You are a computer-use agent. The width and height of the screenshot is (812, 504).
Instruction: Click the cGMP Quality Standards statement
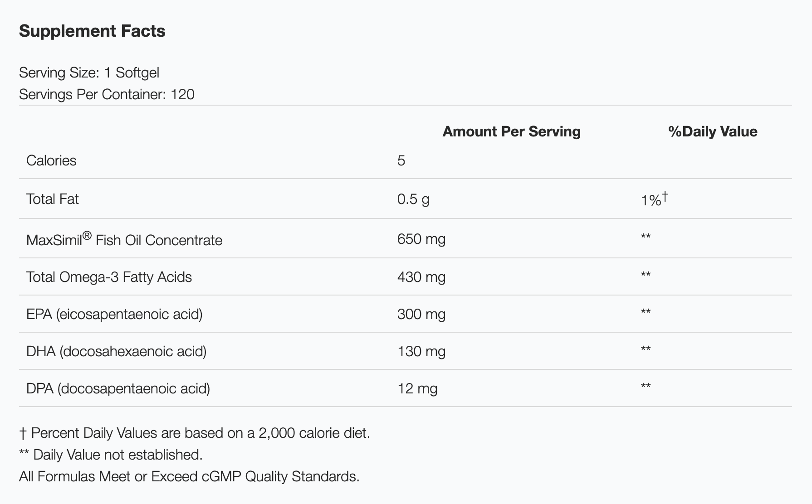[189, 476]
